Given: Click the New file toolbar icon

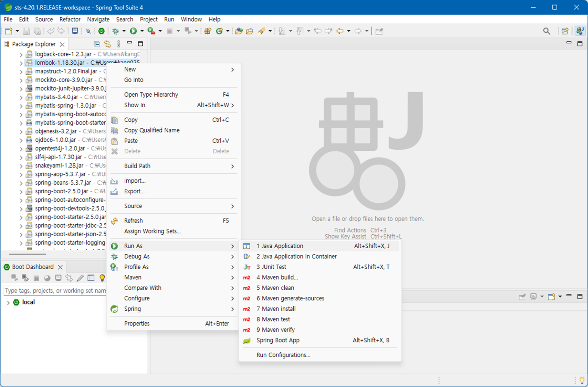Looking at the screenshot, I should (x=9, y=31).
